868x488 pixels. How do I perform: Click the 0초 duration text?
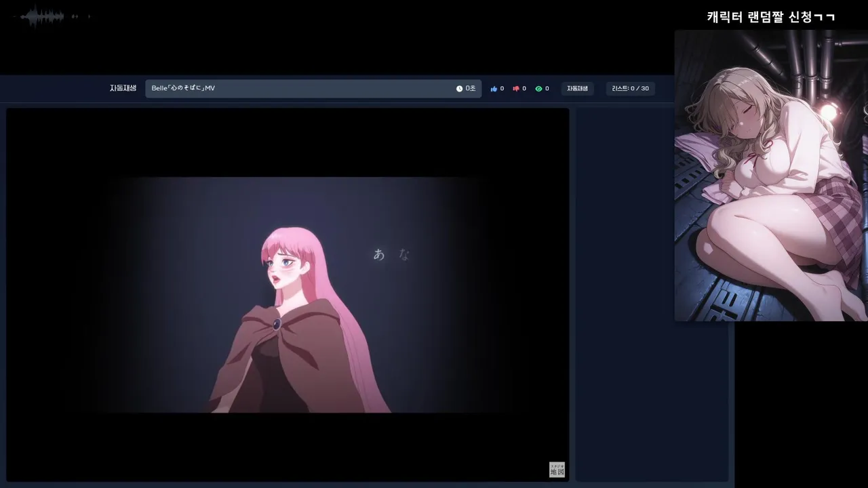[471, 89]
